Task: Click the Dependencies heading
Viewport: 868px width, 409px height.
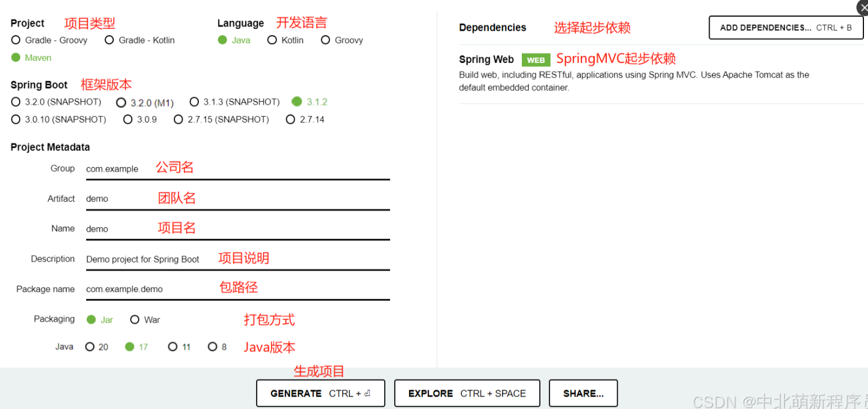Action: 492,28
